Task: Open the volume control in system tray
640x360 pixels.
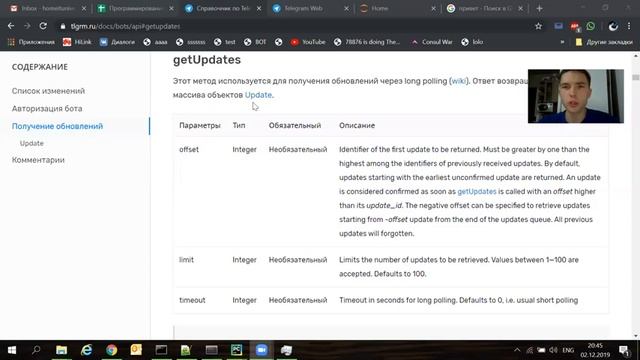Action: pyautogui.click(x=553, y=350)
